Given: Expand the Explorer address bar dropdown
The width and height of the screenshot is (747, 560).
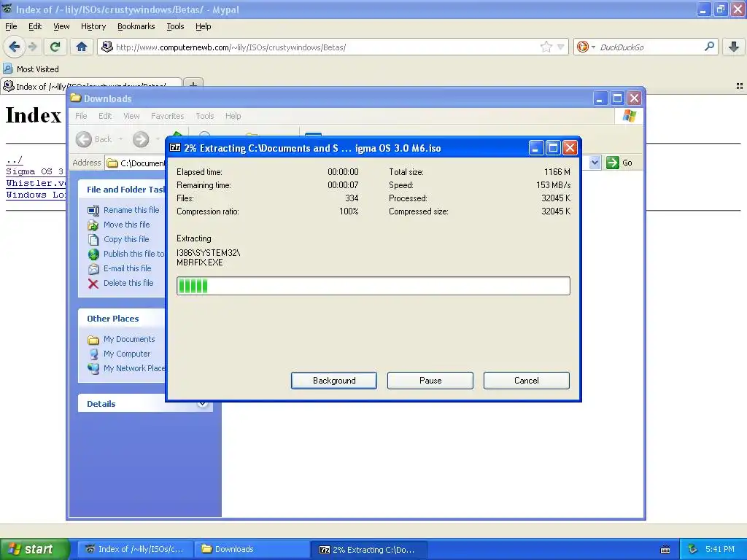Looking at the screenshot, I should point(595,163).
